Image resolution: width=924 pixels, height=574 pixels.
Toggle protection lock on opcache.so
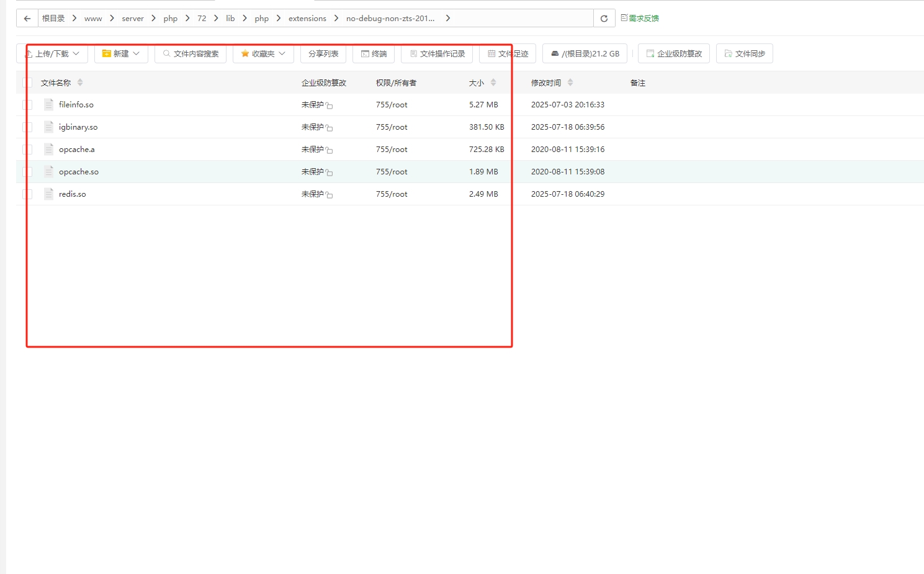tap(330, 172)
